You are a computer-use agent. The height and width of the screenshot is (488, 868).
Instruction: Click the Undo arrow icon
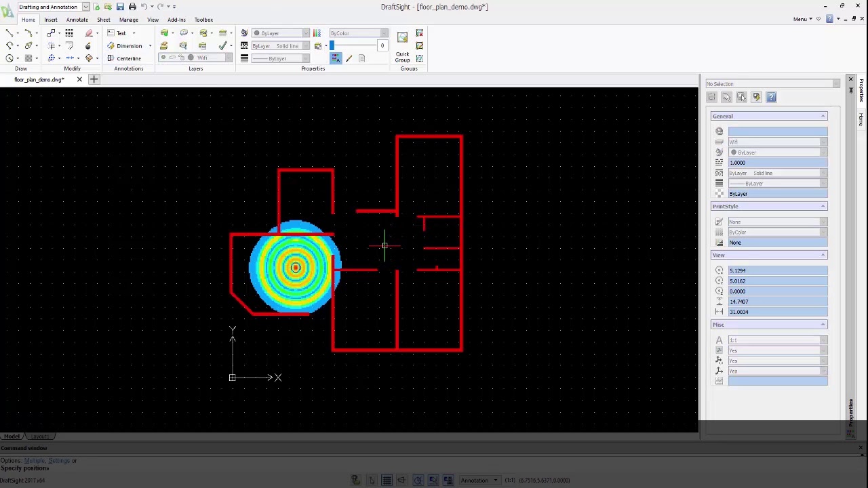pos(144,7)
